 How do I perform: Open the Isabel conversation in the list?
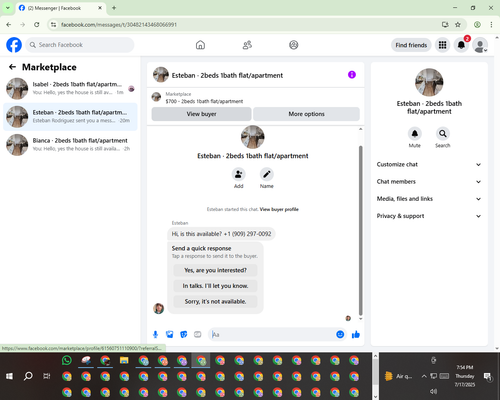(x=70, y=88)
